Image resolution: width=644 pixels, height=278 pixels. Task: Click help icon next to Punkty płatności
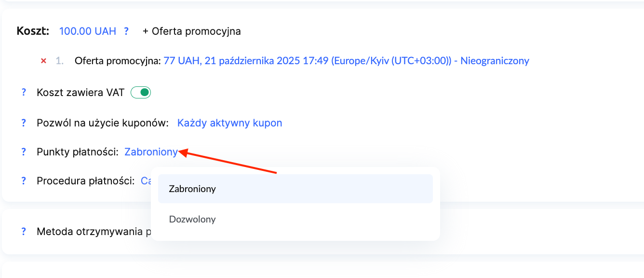click(23, 152)
